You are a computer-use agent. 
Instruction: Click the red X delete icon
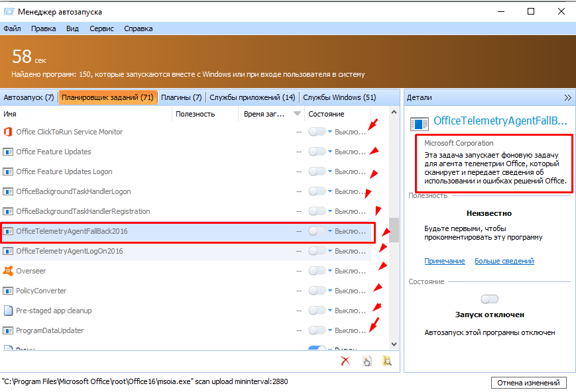point(345,361)
